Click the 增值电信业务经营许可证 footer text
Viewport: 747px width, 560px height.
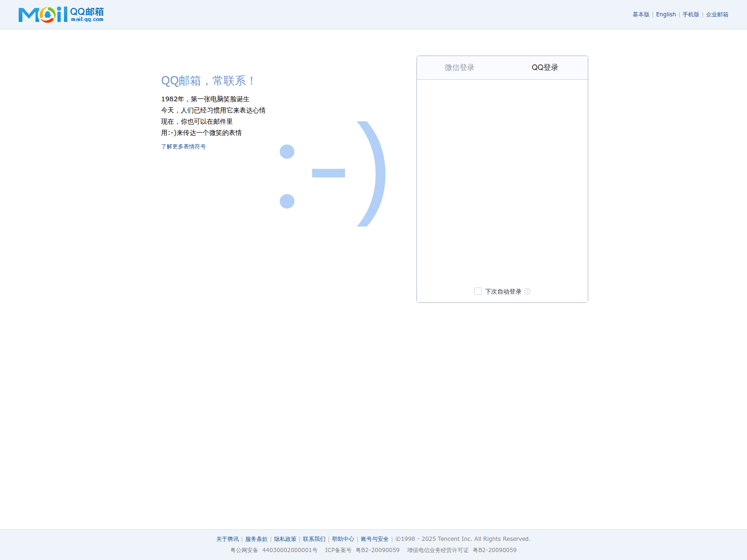[x=437, y=550]
